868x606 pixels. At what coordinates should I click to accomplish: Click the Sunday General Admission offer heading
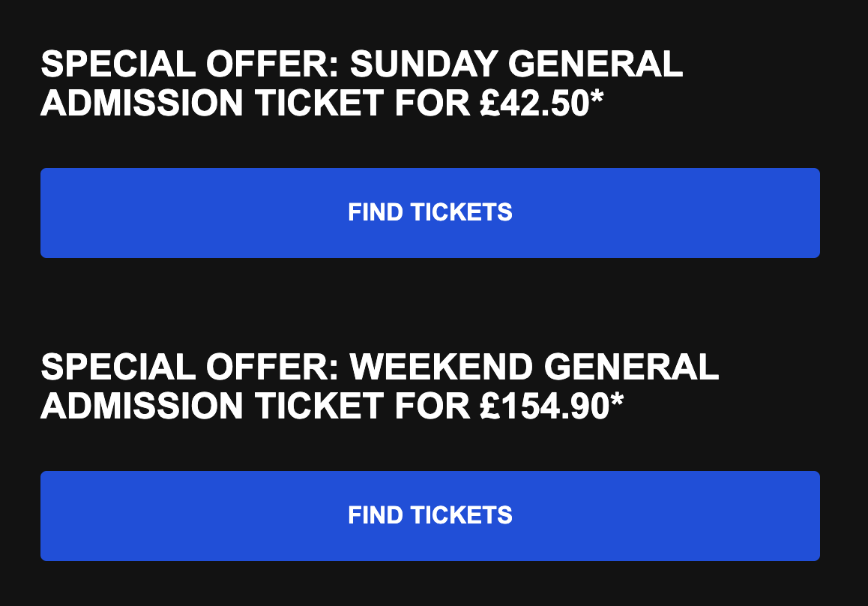click(361, 84)
